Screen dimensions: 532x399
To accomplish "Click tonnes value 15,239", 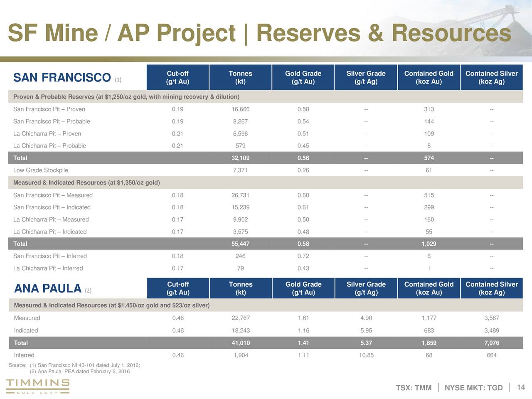I will click(240, 207).
